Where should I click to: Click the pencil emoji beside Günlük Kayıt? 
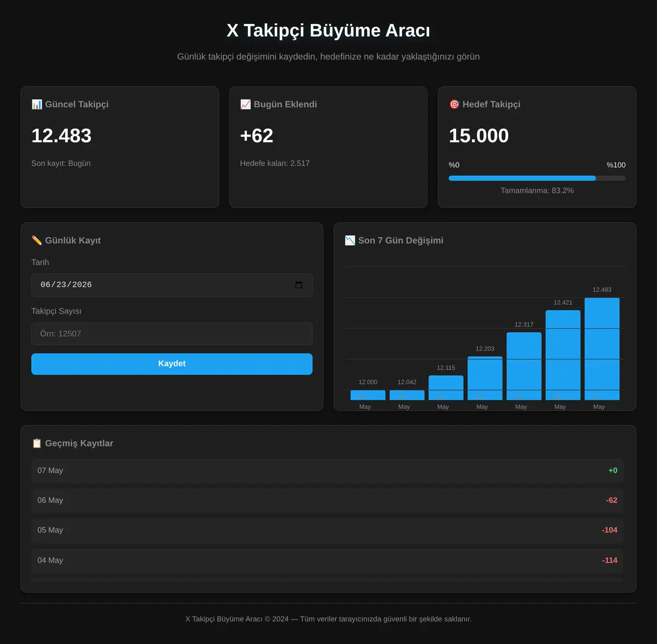(37, 240)
